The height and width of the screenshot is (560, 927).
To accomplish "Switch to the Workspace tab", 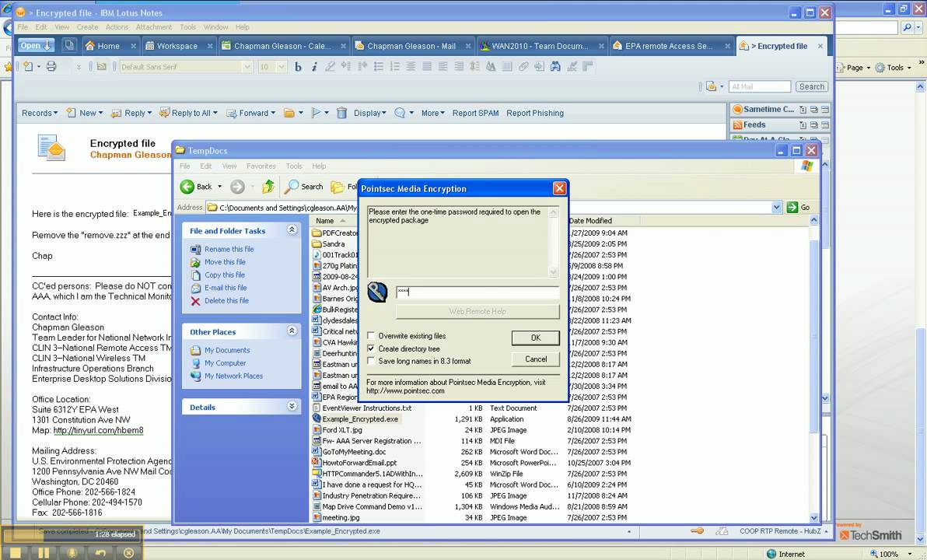I will pos(177,46).
